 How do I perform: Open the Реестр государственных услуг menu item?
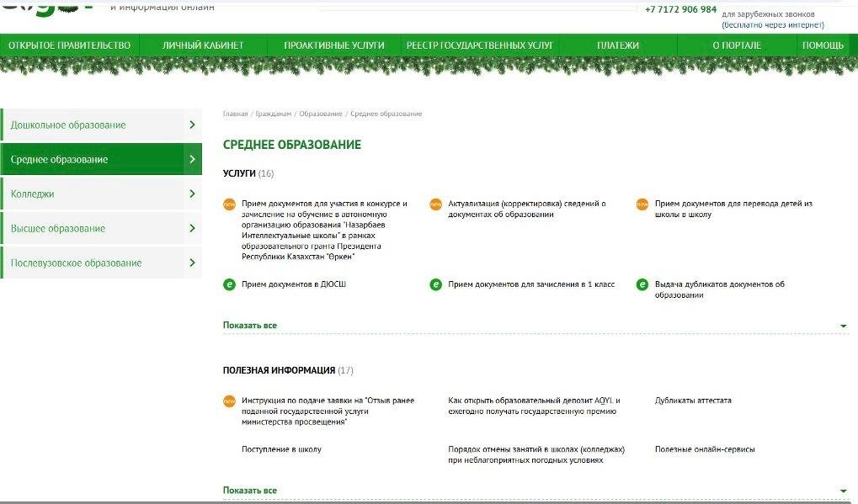pyautogui.click(x=479, y=45)
